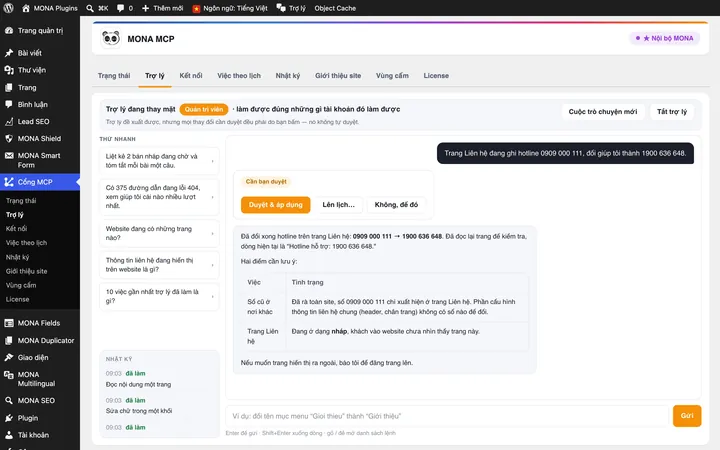Click the 'Cần bạn duyệt' status label
This screenshot has height=450, width=720.
click(266, 182)
